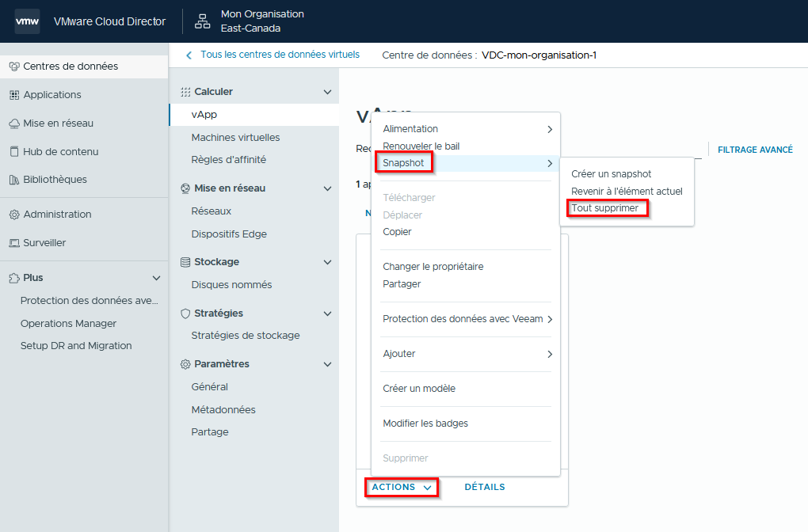Screen dimensions: 808x532
Task: Open Operations Manager
Action: [68, 324]
